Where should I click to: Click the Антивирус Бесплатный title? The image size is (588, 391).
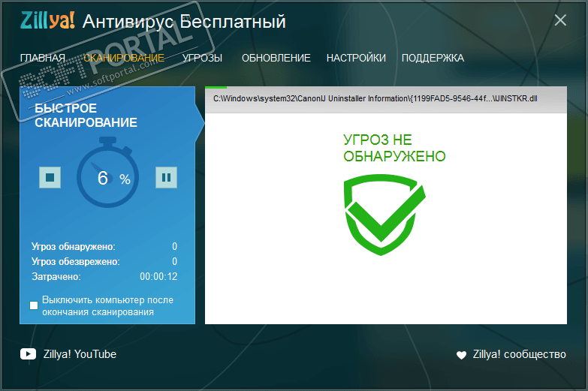coord(184,21)
